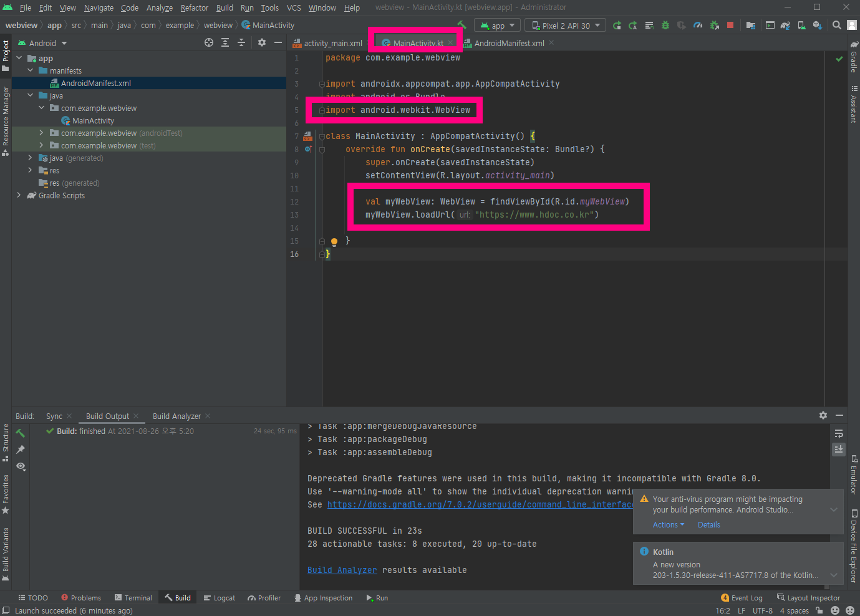Click the Build Analyzer results link
860x616 pixels.
point(342,570)
